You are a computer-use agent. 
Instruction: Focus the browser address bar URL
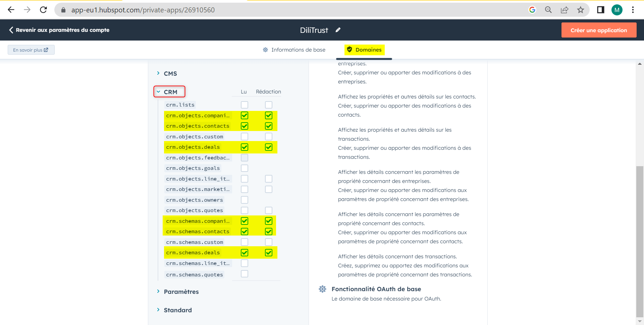[143, 10]
